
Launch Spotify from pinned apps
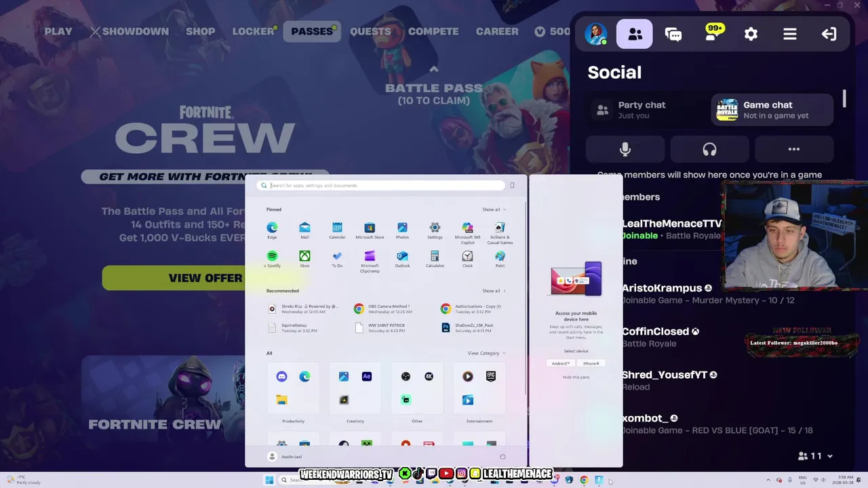pyautogui.click(x=273, y=259)
